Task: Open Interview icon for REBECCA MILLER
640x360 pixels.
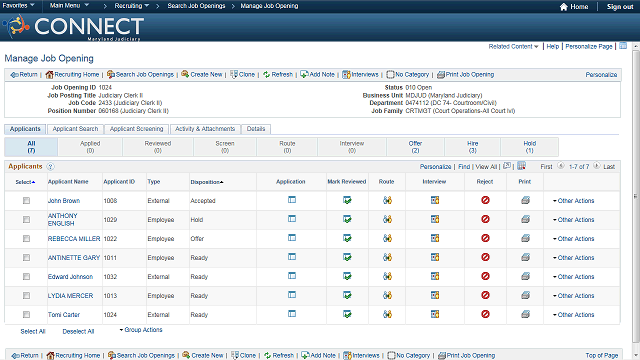Action: pos(435,238)
